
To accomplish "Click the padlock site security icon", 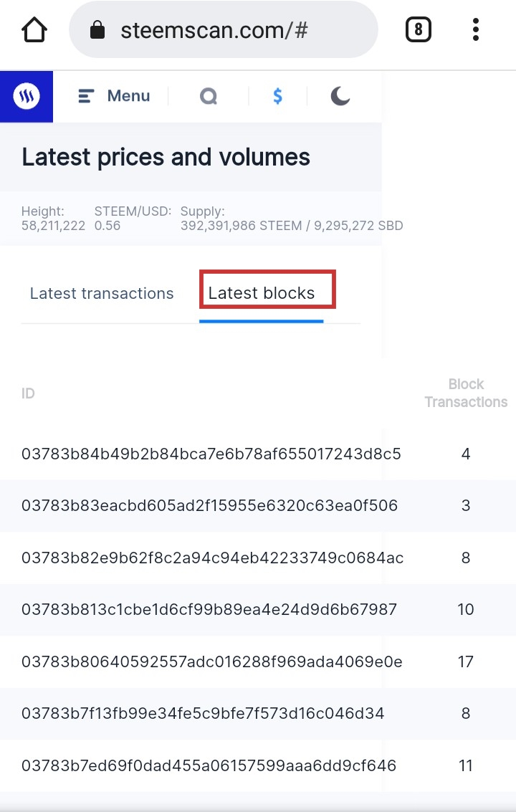I will pos(97,30).
